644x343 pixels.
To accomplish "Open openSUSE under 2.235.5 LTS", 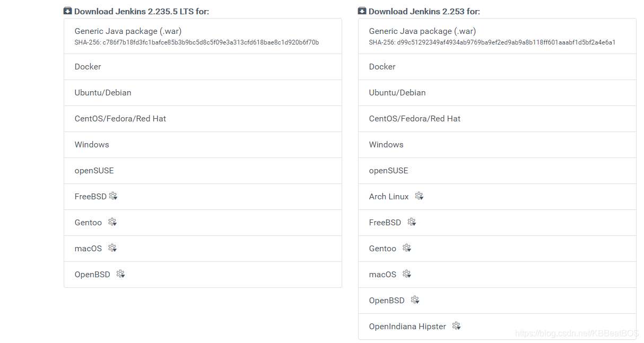I will [203, 171].
